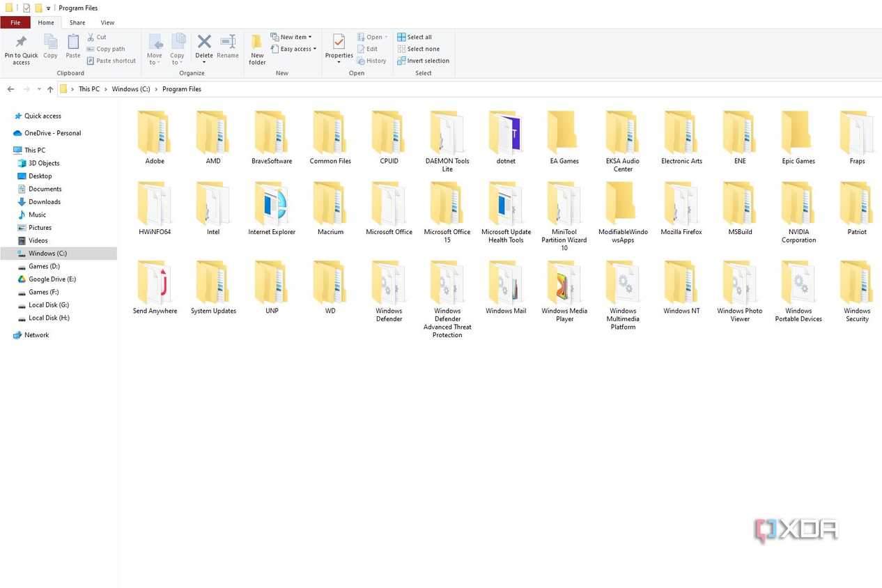The image size is (882, 588).
Task: Open the New item dropdown
Action: tap(291, 37)
